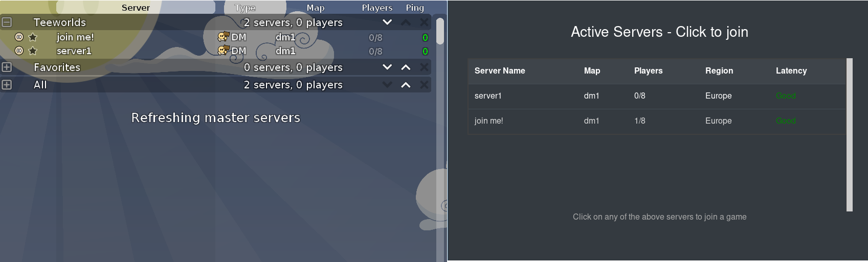This screenshot has width=868, height=262.
Task: Click the 0/8 players cell in Active Servers
Action: click(x=639, y=96)
